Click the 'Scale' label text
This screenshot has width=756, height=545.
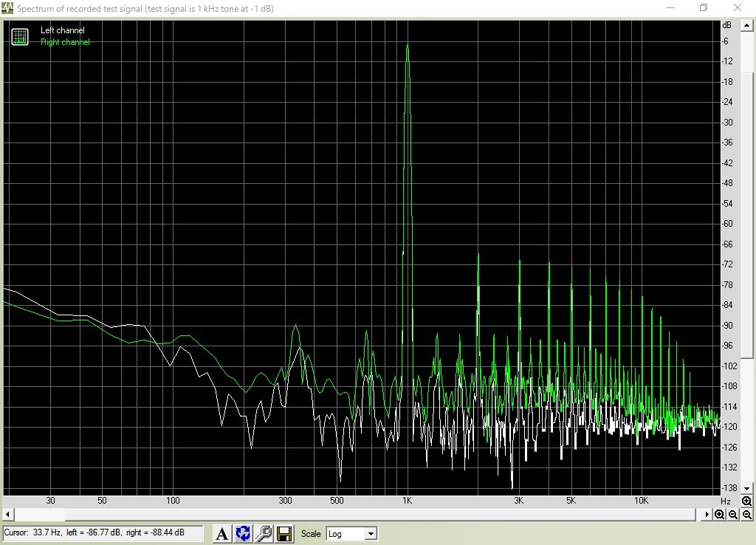click(311, 533)
